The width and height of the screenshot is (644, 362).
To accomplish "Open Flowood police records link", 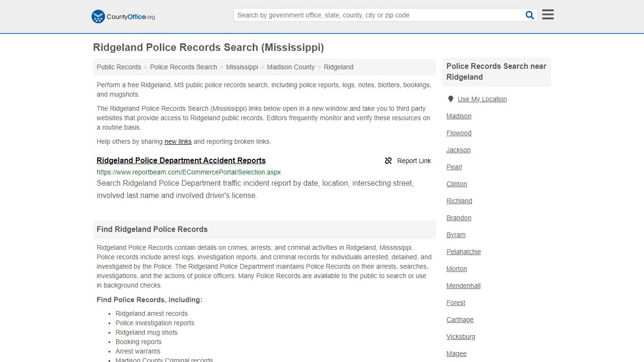I will pyautogui.click(x=459, y=133).
